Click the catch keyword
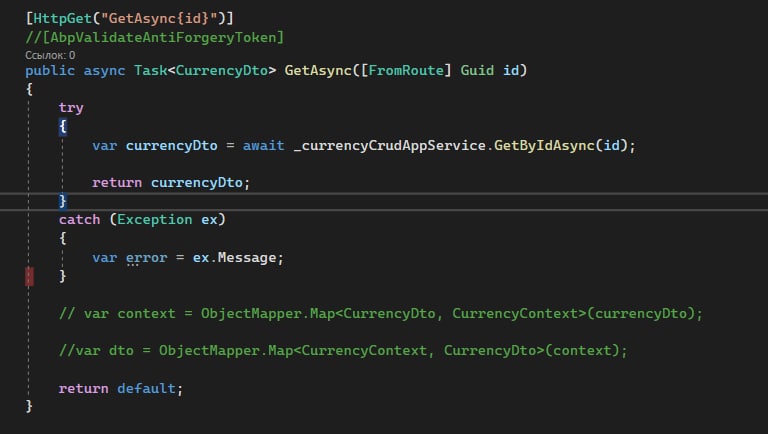Image resolution: width=768 pixels, height=434 pixels. coord(79,219)
